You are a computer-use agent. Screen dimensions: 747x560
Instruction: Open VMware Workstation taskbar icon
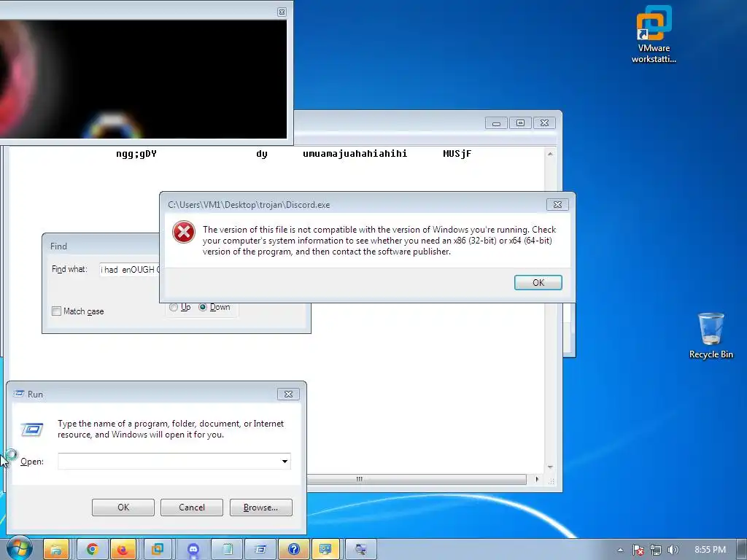(x=158, y=550)
